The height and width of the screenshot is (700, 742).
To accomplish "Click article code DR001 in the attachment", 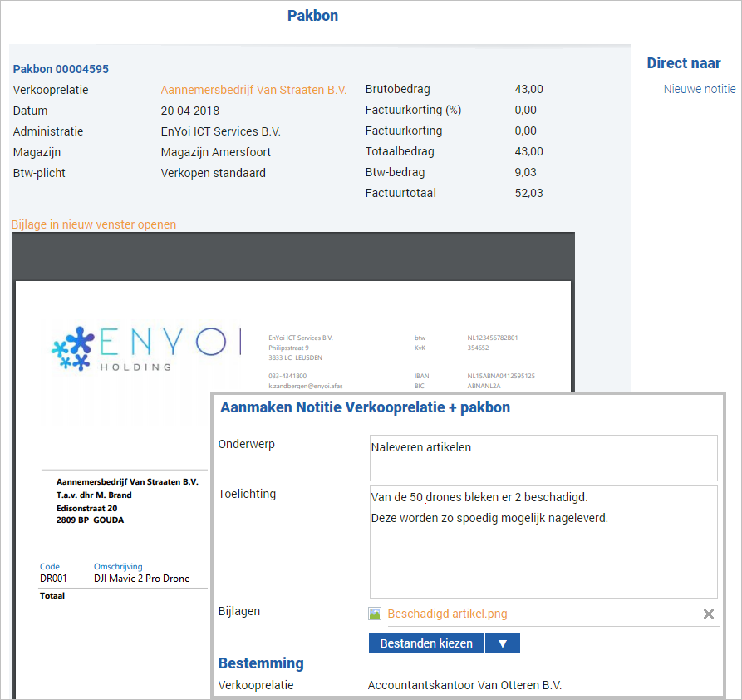I will (53, 579).
